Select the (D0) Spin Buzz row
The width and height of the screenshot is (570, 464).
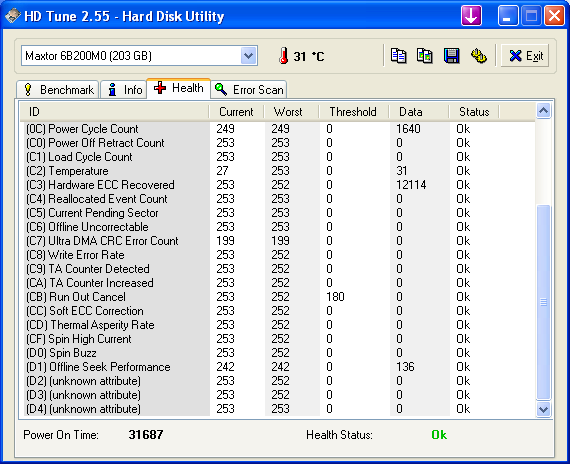click(x=280, y=353)
